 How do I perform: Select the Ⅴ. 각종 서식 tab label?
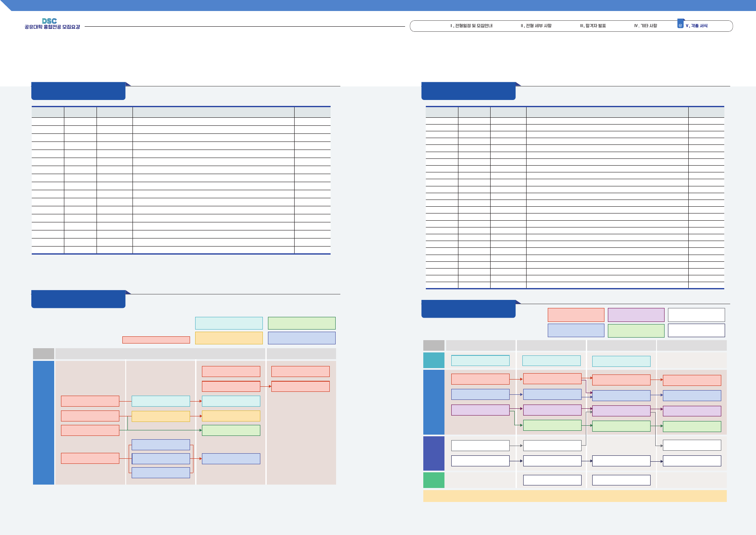coord(697,26)
